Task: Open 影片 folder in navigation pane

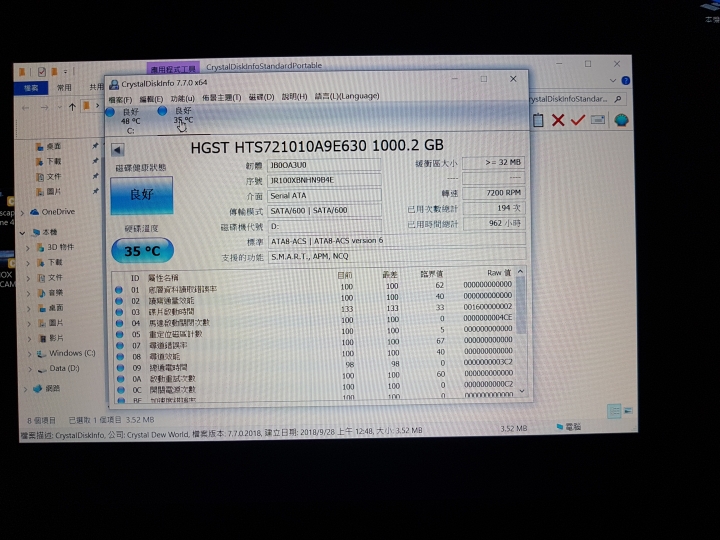Action: click(56, 338)
